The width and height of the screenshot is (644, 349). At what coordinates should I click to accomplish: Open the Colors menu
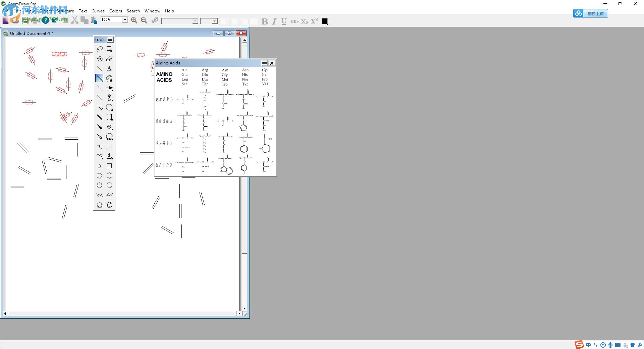point(115,11)
